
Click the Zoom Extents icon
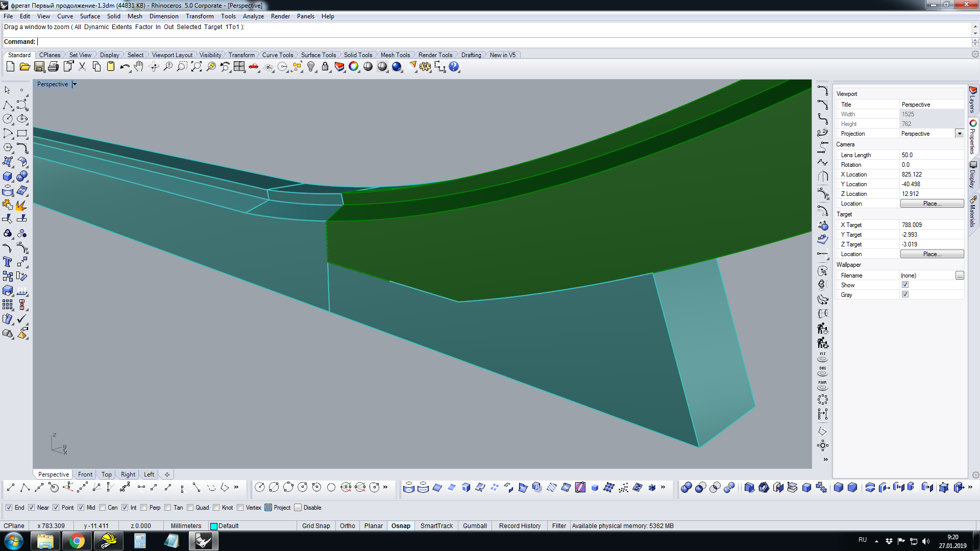(x=196, y=67)
